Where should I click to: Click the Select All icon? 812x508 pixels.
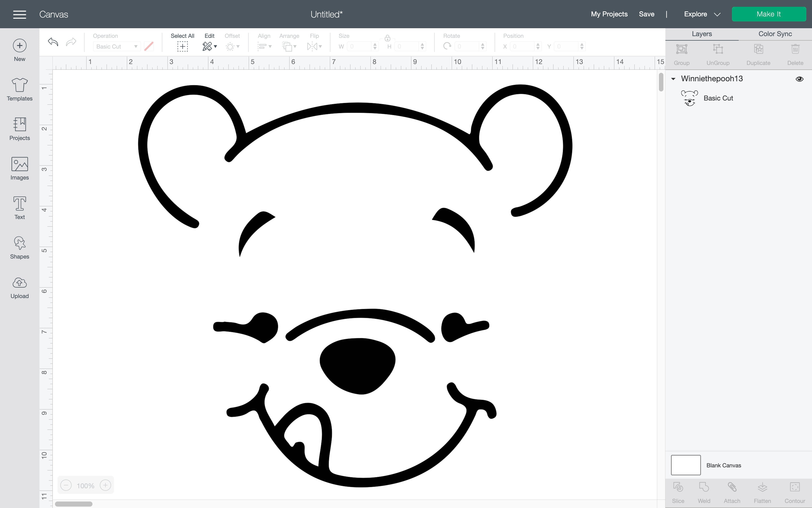(x=182, y=46)
